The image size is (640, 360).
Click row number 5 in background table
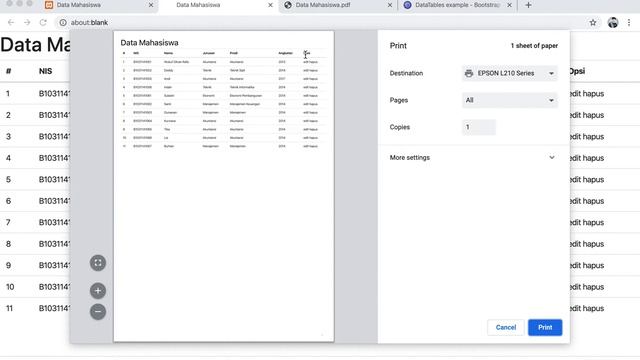pyautogui.click(x=8, y=180)
